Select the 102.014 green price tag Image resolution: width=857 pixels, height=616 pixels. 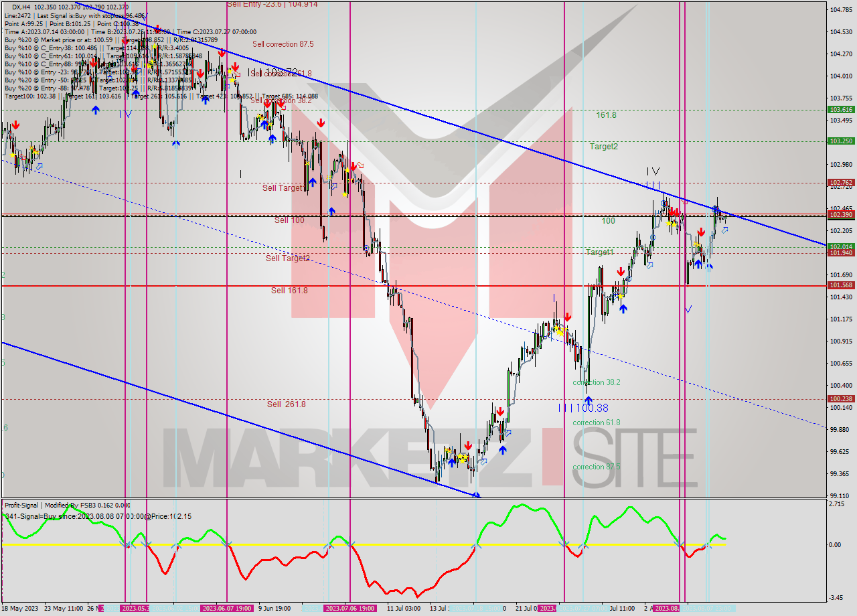841,246
